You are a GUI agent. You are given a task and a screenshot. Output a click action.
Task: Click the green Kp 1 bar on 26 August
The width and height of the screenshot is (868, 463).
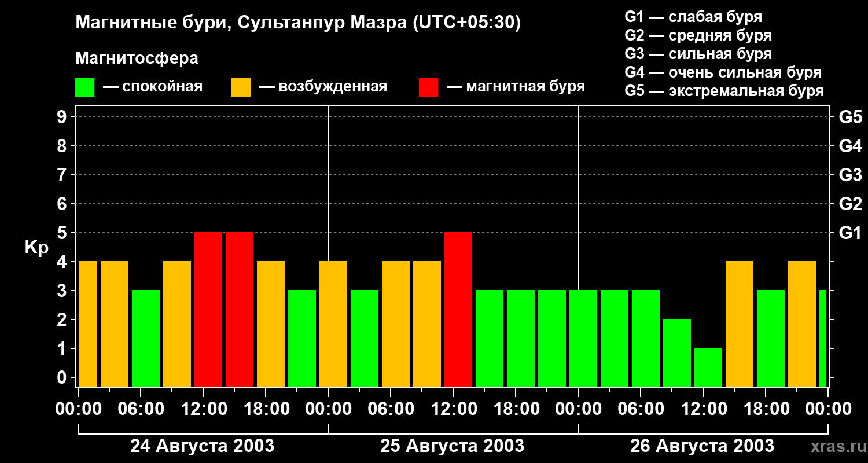pos(708,367)
